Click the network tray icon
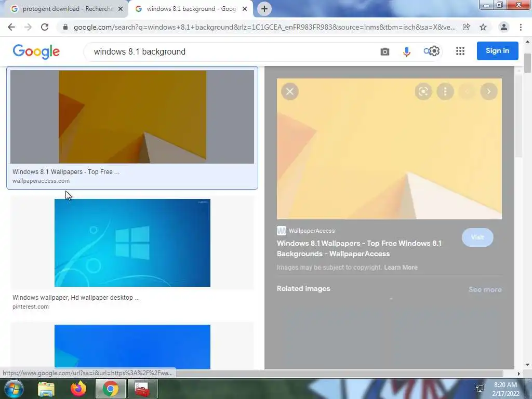Screen dimensions: 532x399 coord(480,389)
